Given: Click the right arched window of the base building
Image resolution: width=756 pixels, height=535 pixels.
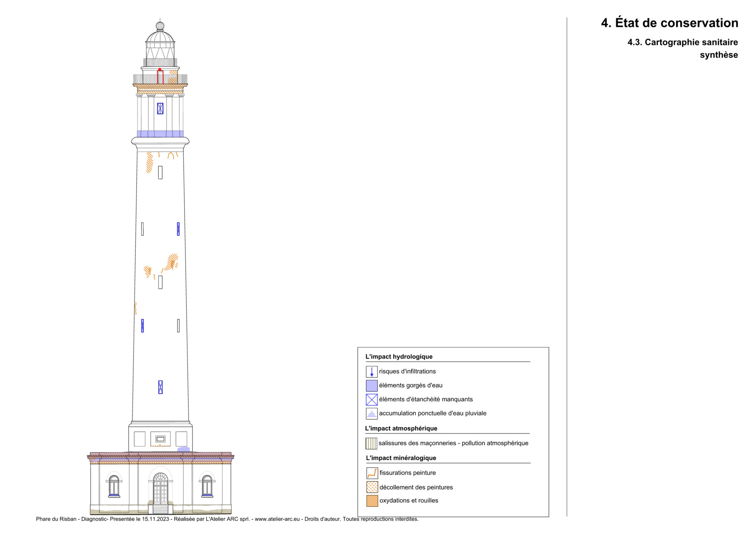Looking at the screenshot, I should click(x=207, y=486).
